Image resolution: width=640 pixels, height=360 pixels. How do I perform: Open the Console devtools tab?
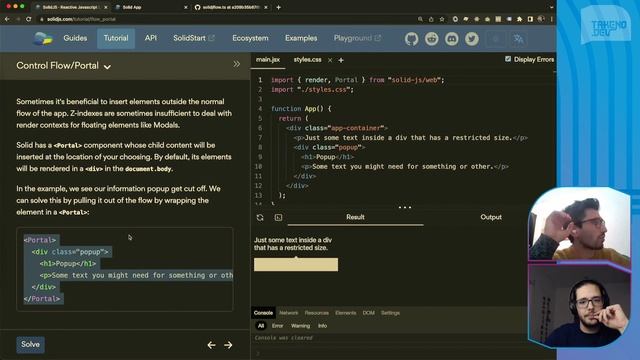(x=263, y=313)
